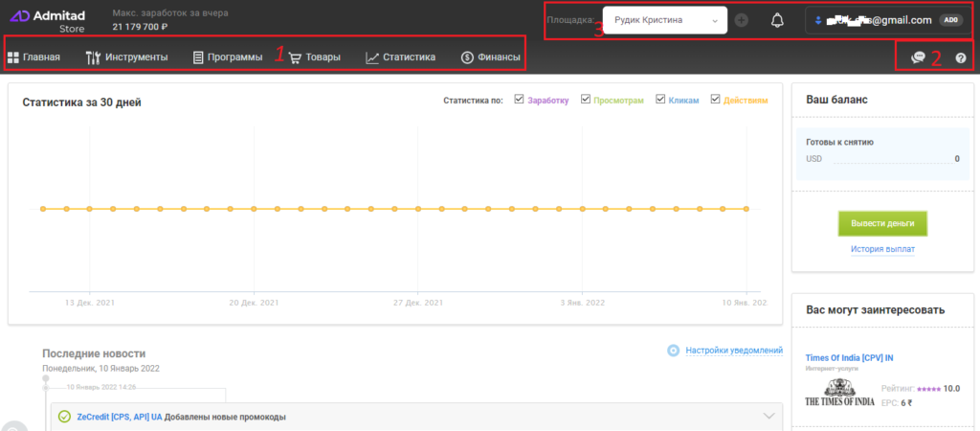
Task: Click the notification settings gear icon
Action: click(x=673, y=351)
